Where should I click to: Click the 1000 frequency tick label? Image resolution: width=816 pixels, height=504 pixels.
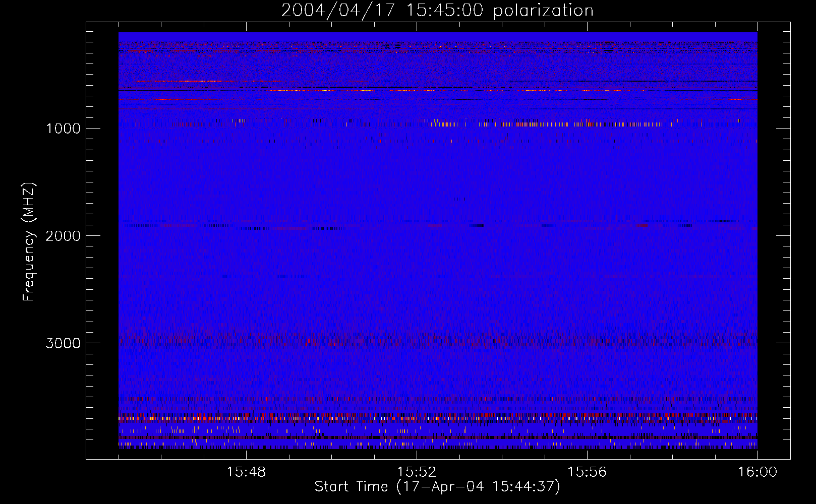tap(64, 128)
